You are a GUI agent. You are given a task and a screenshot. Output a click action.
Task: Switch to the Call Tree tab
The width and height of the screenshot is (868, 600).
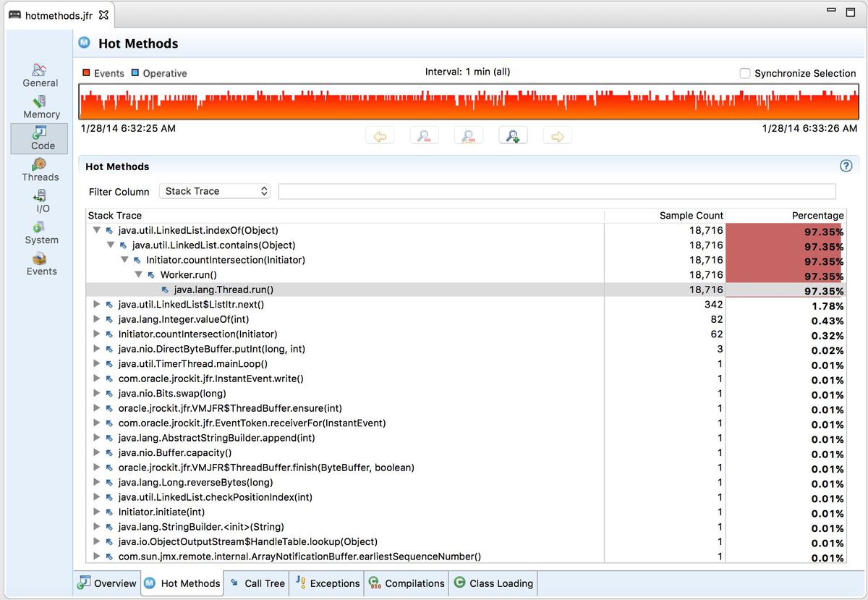point(257,583)
